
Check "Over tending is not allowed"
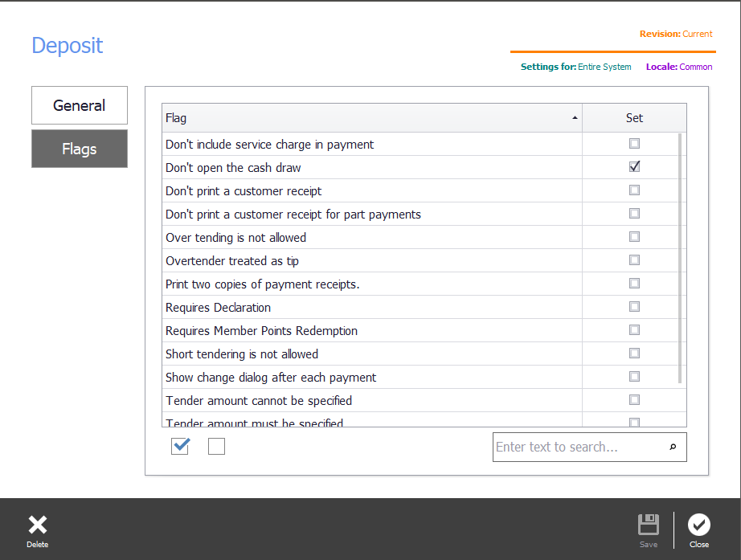pos(634,237)
